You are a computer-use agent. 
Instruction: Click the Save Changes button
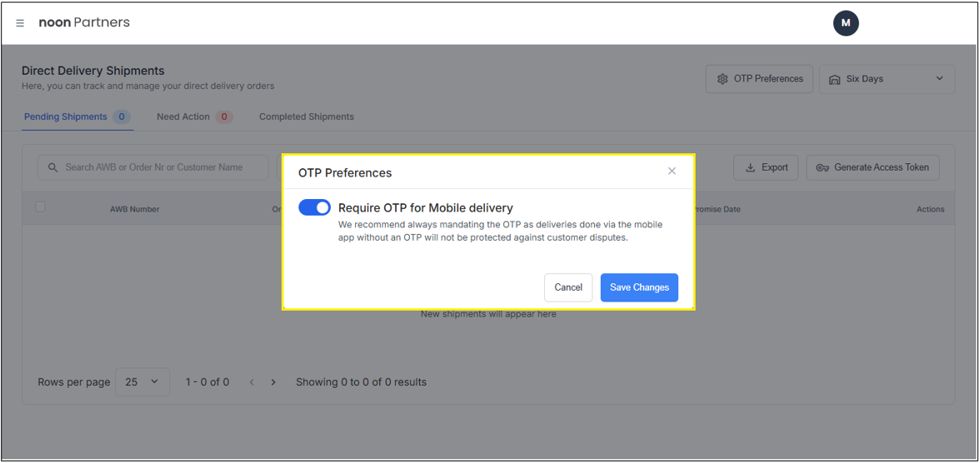639,287
